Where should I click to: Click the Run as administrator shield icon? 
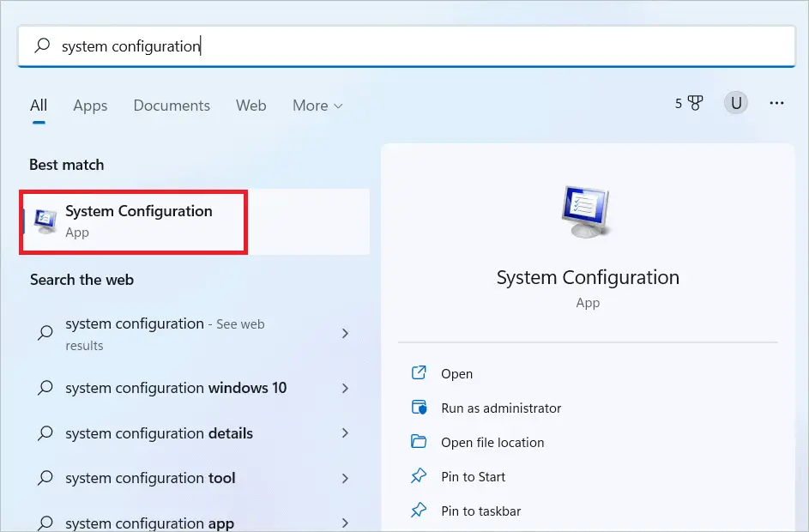[420, 408]
